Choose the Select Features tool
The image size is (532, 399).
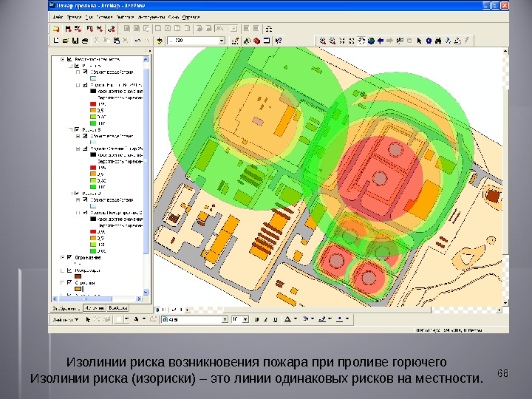[400, 41]
